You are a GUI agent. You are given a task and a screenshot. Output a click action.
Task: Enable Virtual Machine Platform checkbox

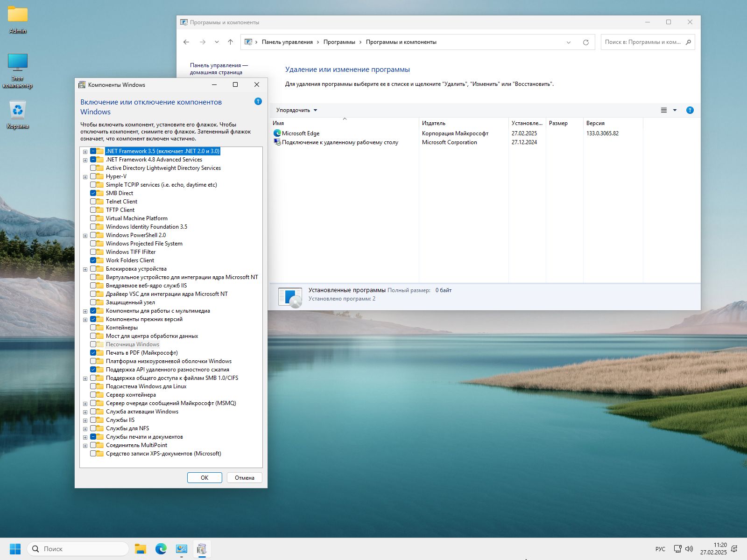coord(93,218)
